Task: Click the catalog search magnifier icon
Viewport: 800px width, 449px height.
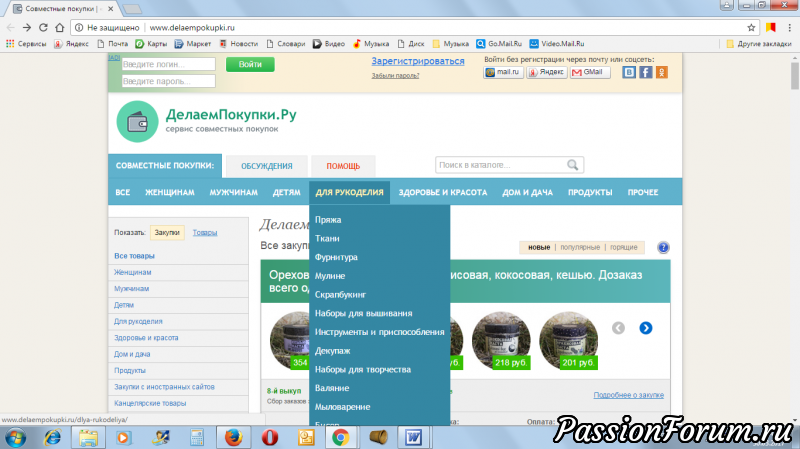Action: [x=572, y=165]
